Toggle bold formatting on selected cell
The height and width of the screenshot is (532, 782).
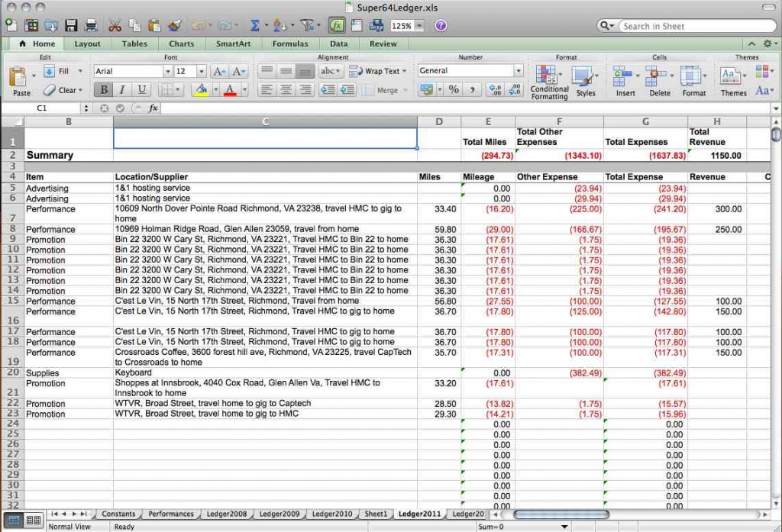[102, 89]
